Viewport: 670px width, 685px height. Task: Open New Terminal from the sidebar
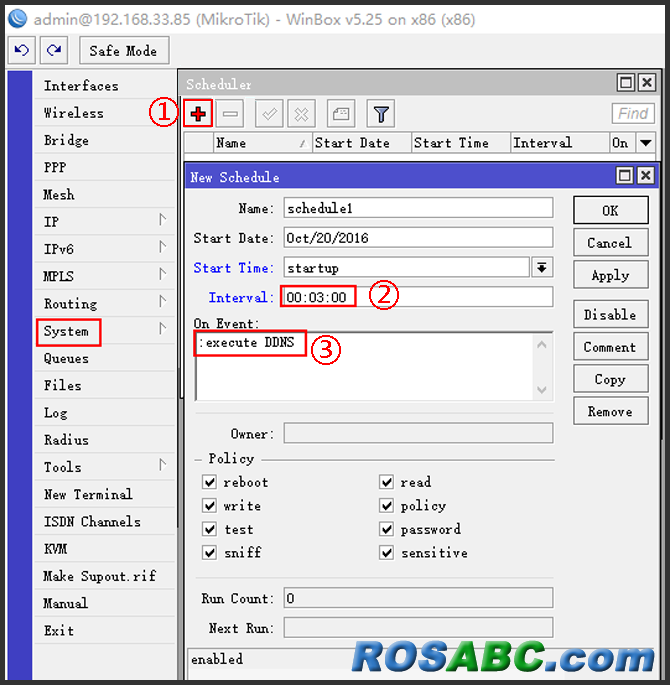[x=104, y=495]
